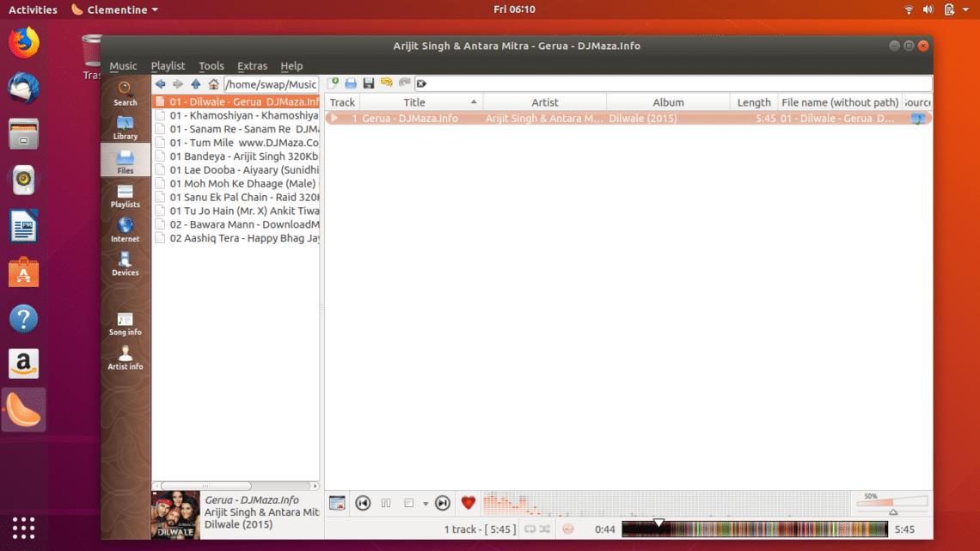Go back in the file browser
The image size is (980, 551).
161,83
